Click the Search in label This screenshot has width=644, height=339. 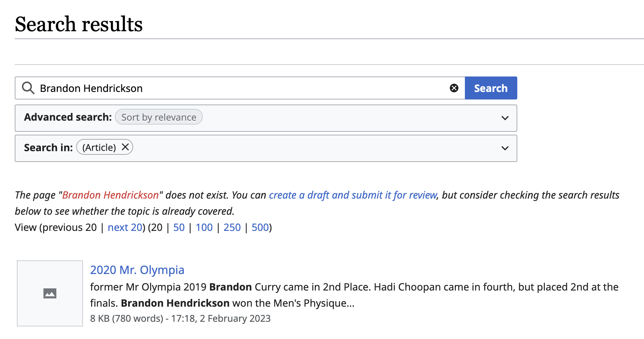[x=48, y=148]
